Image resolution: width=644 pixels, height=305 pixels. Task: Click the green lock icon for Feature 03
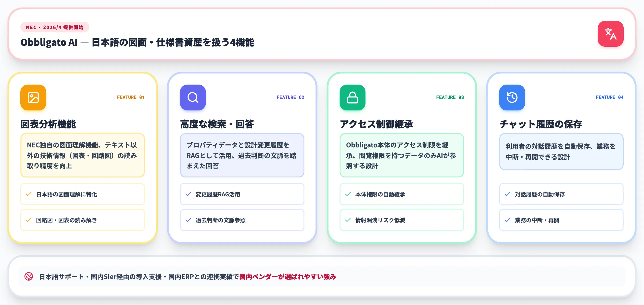click(352, 98)
